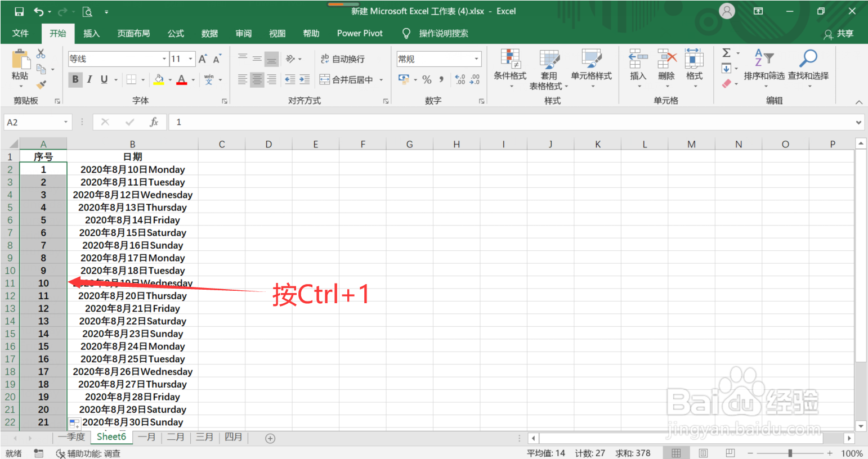The height and width of the screenshot is (459, 868).
Task: Save the workbook with the save icon
Action: 19,11
